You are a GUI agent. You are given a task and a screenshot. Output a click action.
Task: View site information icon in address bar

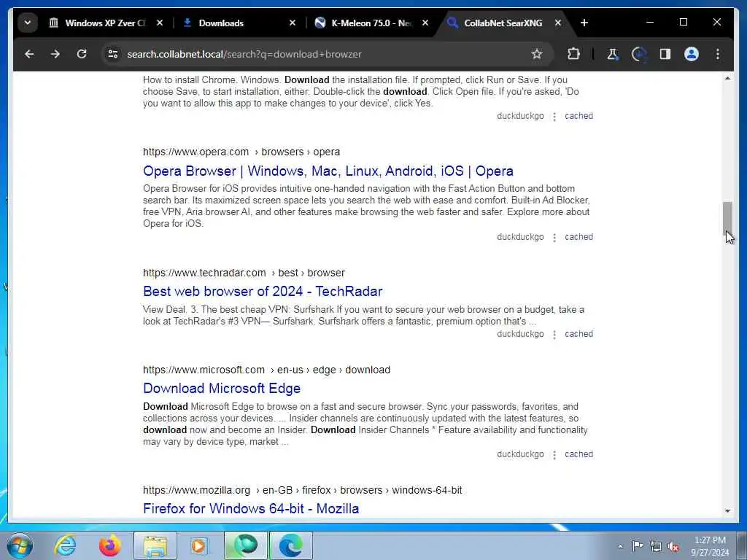pyautogui.click(x=113, y=54)
